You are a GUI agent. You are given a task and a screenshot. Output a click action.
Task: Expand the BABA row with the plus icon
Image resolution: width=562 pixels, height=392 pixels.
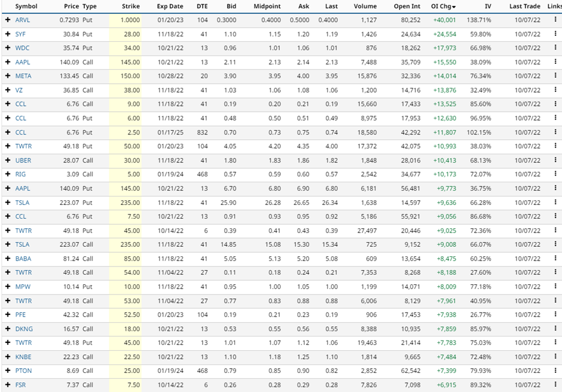8,258
